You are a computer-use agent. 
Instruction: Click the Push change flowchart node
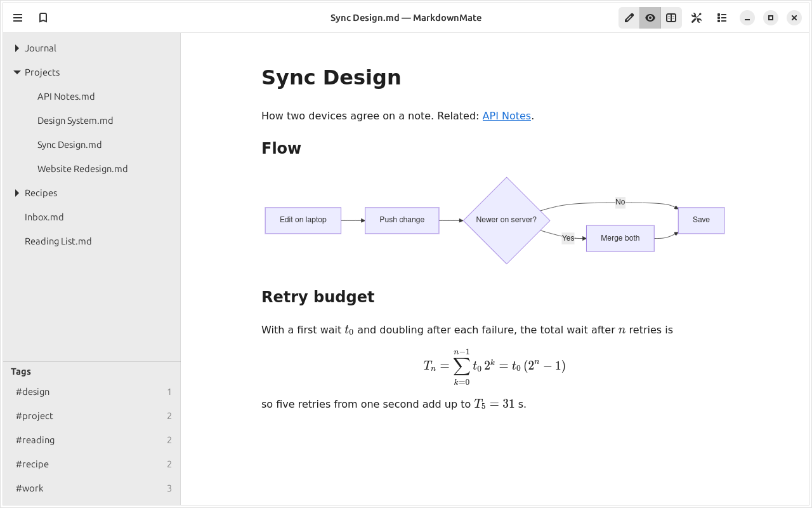(x=402, y=220)
